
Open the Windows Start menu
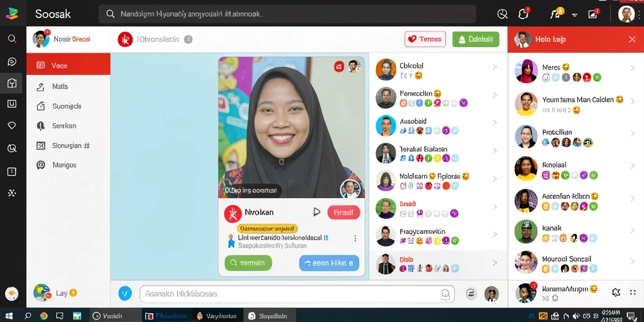[x=9, y=316]
